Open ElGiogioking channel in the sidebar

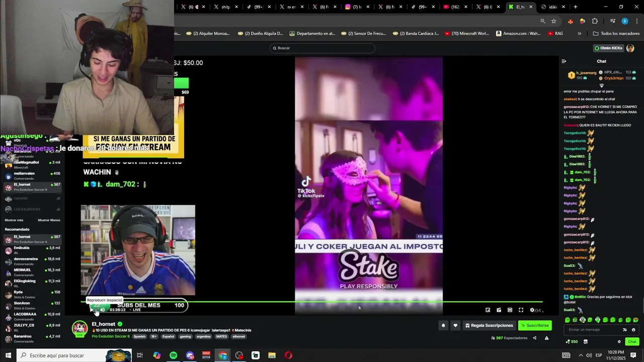[32, 283]
